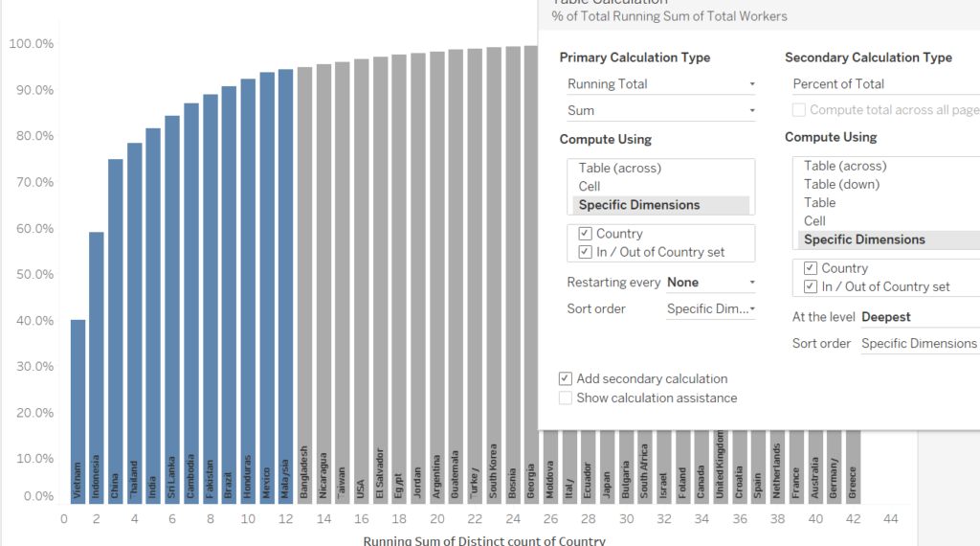Uncheck Country under primary Compute Using

(585, 234)
